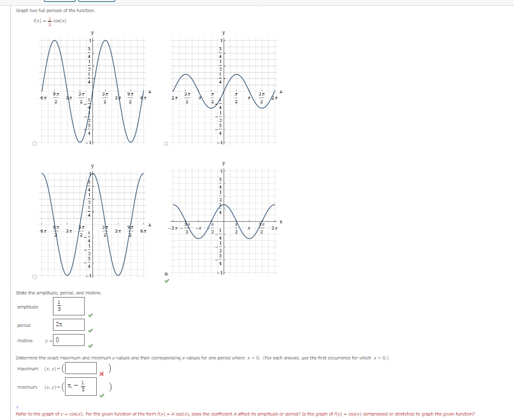This screenshot has height=420, width=514.
Task: Click green checkmark under the selected graph
Action: point(166,282)
